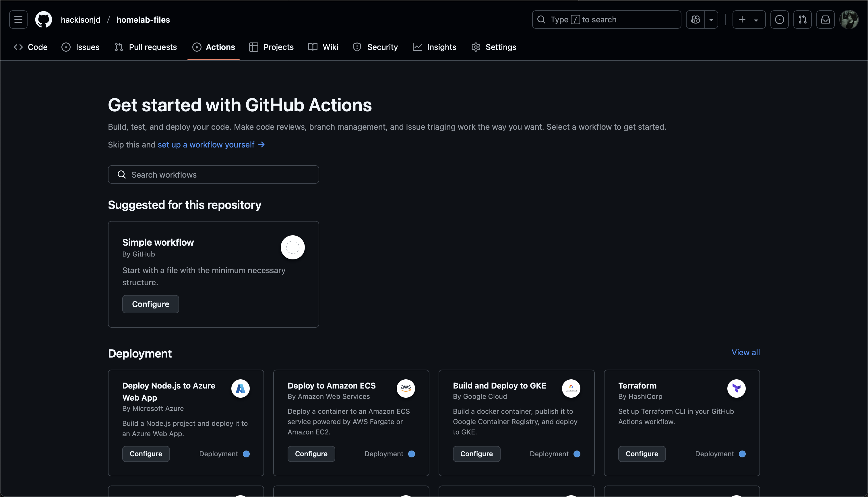Click Deployment label on Terraform card
The width and height of the screenshot is (868, 497).
coord(714,454)
